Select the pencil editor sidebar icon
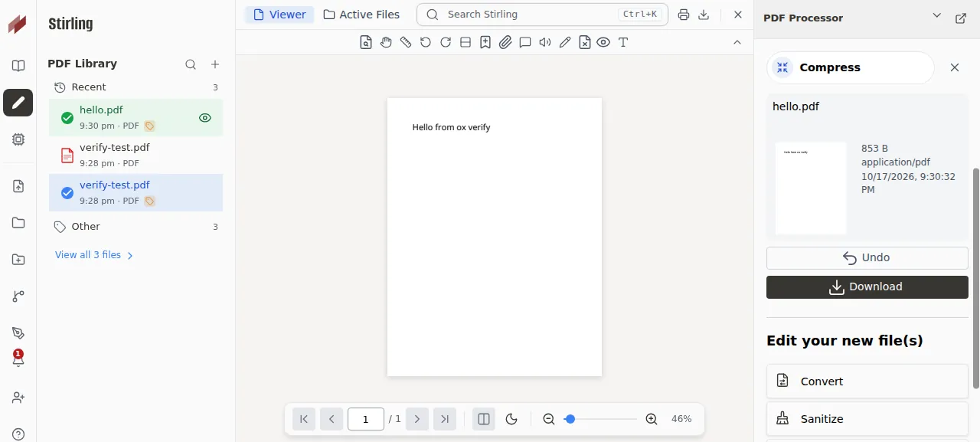Image resolution: width=980 pixels, height=442 pixels. 18,103
